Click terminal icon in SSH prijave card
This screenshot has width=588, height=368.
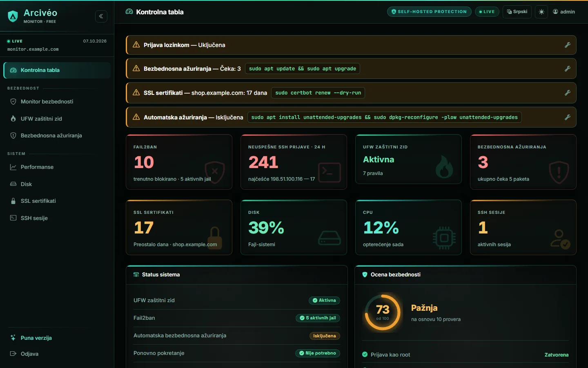(330, 172)
